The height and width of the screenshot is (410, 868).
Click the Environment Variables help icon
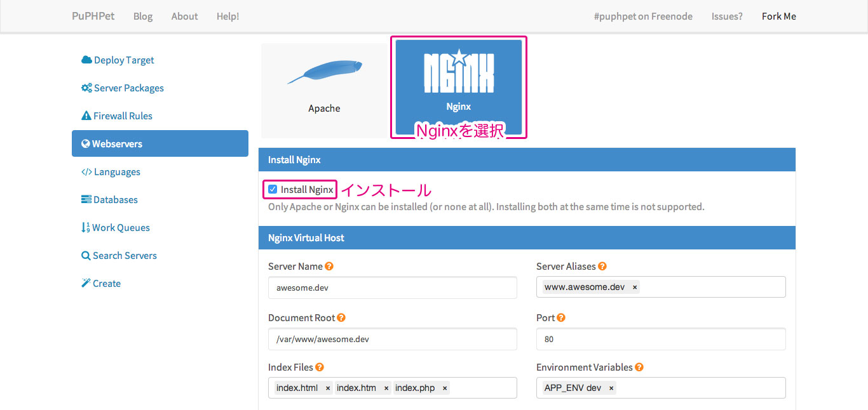(x=639, y=367)
